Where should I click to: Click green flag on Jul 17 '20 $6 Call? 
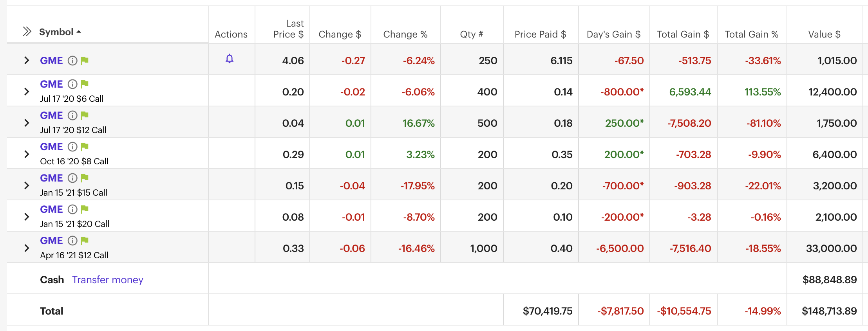click(x=84, y=84)
